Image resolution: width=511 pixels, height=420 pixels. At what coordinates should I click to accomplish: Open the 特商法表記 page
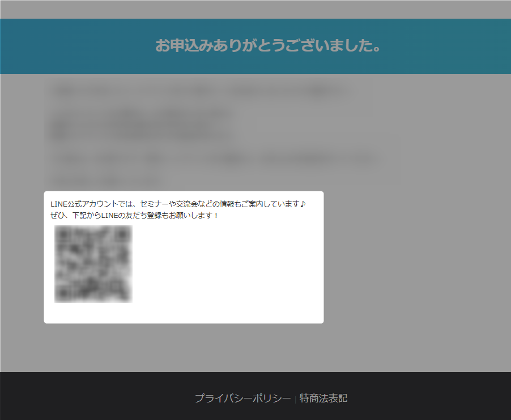pos(323,398)
